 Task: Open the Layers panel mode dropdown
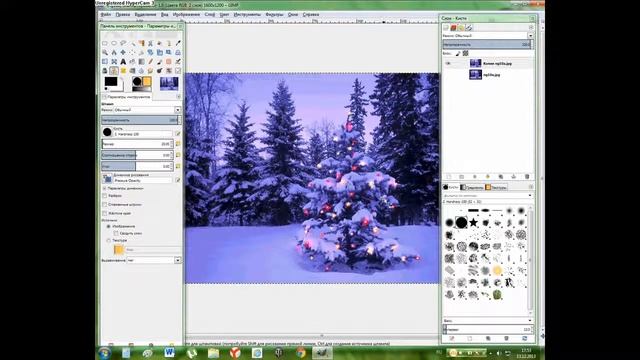coord(487,36)
